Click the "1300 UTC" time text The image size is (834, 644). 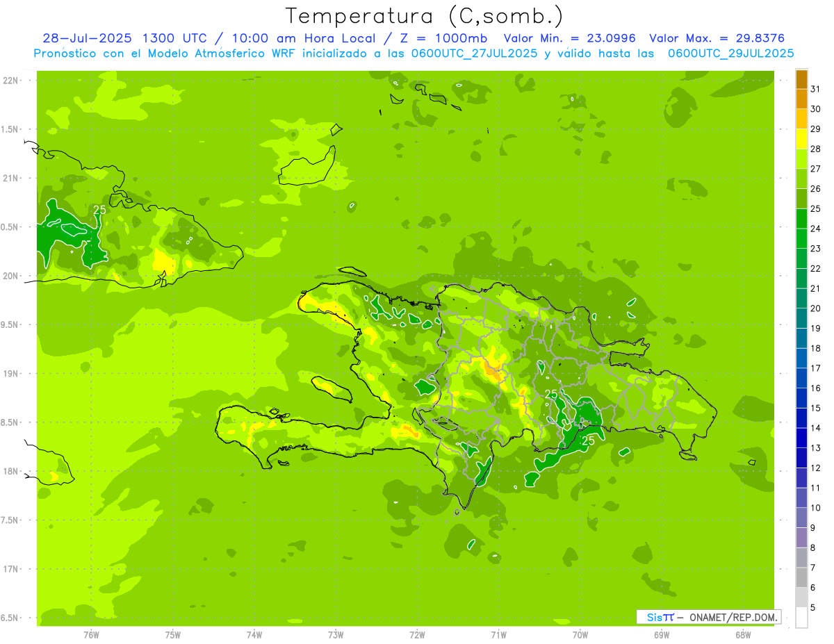coord(174,38)
